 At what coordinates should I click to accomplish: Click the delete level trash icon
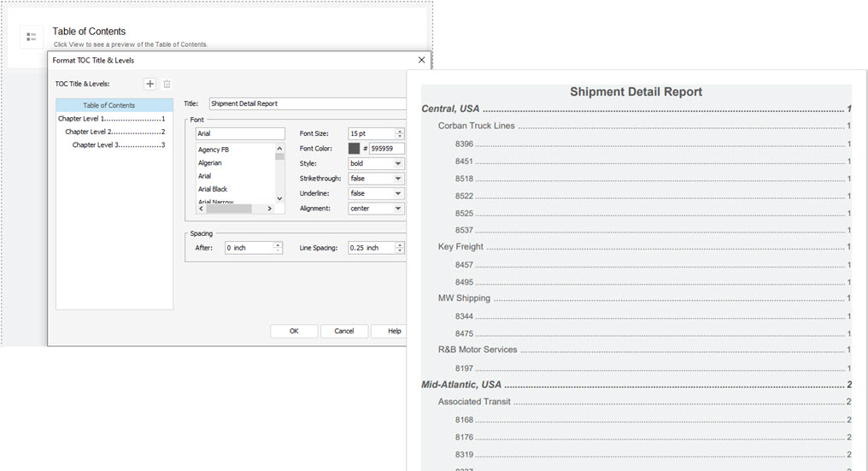point(167,84)
